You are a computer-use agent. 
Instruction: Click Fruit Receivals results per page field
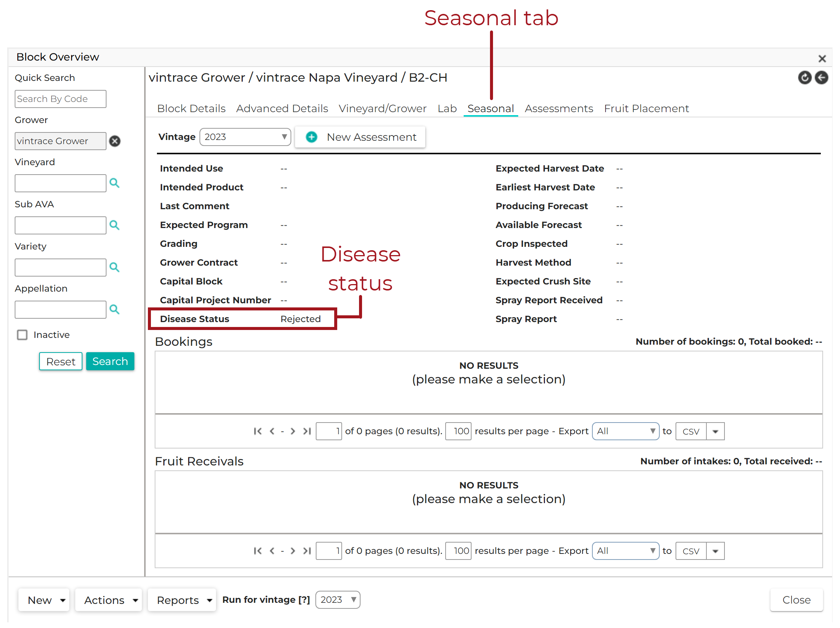tap(458, 551)
